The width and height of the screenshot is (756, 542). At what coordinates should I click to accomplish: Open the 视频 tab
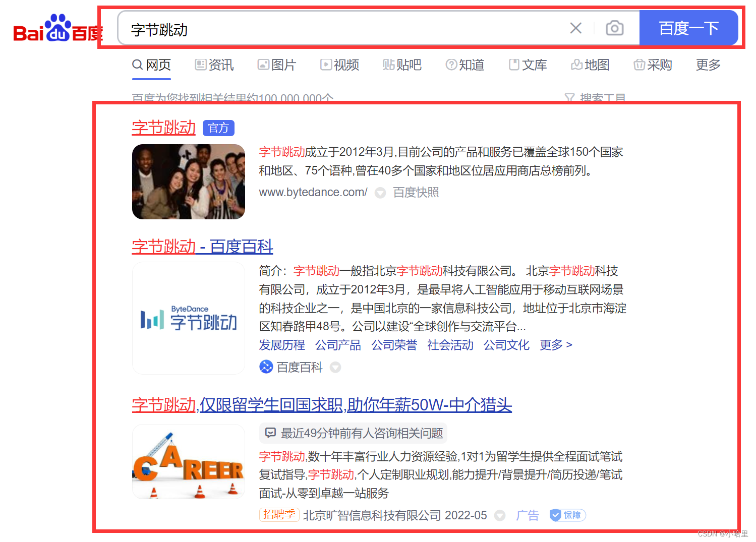tap(339, 65)
